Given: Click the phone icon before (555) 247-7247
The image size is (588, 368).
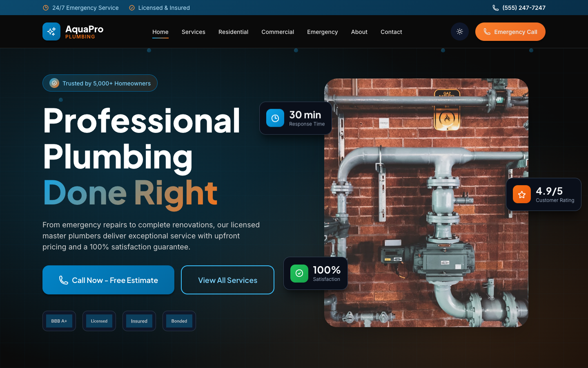Looking at the screenshot, I should tap(495, 7).
